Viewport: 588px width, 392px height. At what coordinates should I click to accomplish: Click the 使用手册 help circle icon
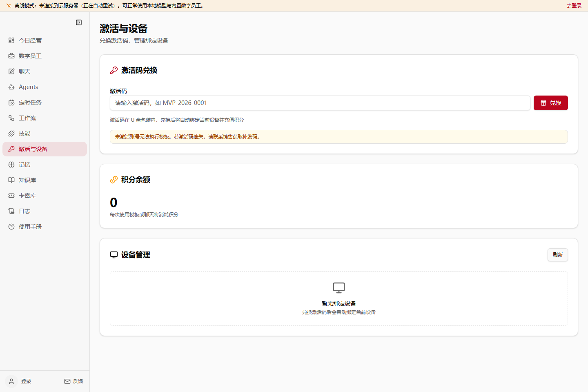(x=11, y=227)
